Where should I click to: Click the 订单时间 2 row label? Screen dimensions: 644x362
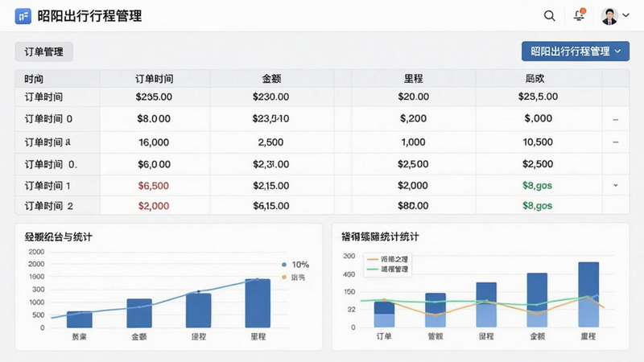[49, 206]
